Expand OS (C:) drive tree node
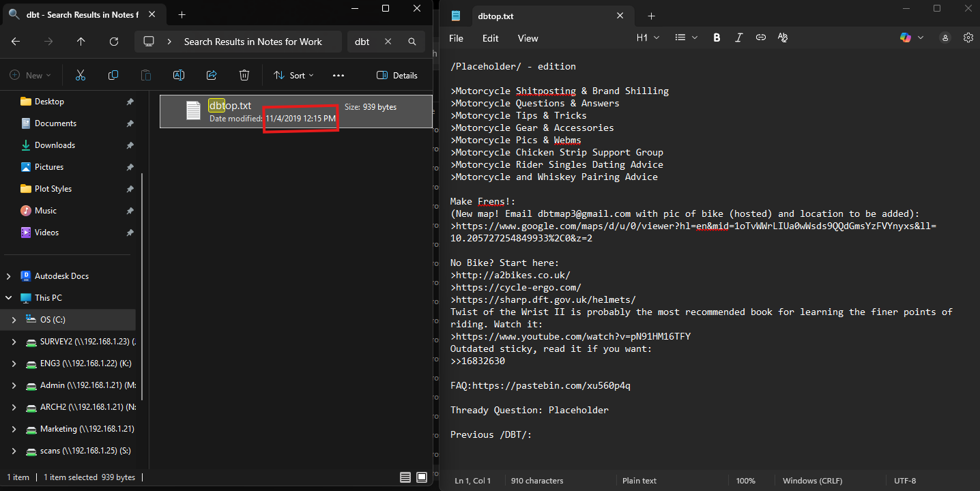 coord(14,320)
